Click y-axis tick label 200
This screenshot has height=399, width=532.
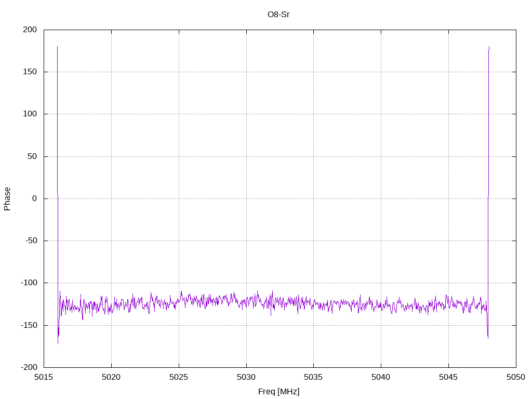coord(30,30)
